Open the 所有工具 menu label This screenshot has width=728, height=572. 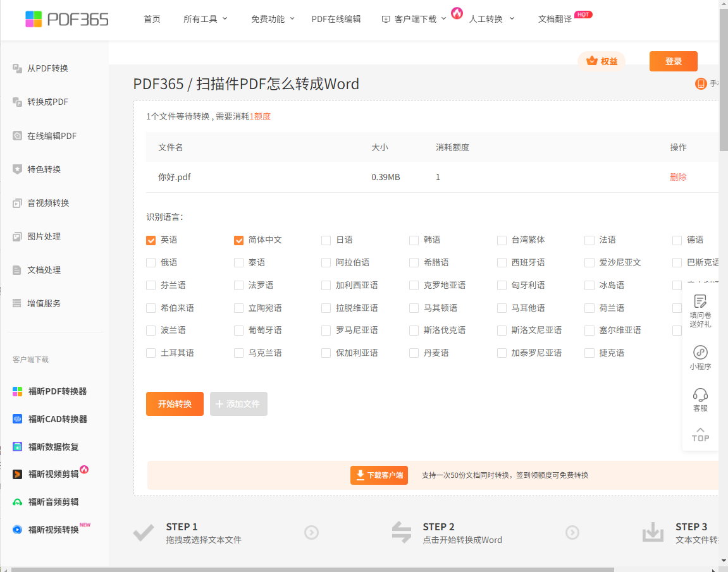pyautogui.click(x=200, y=19)
